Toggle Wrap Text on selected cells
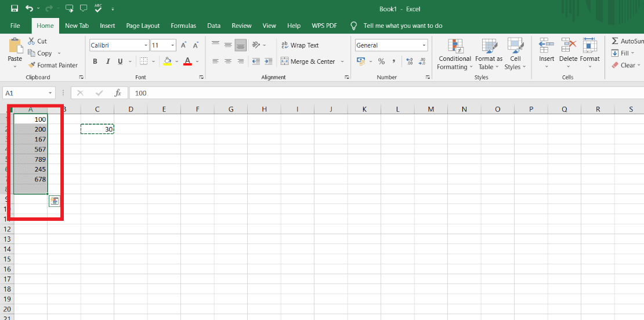The width and height of the screenshot is (644, 320). (x=300, y=45)
